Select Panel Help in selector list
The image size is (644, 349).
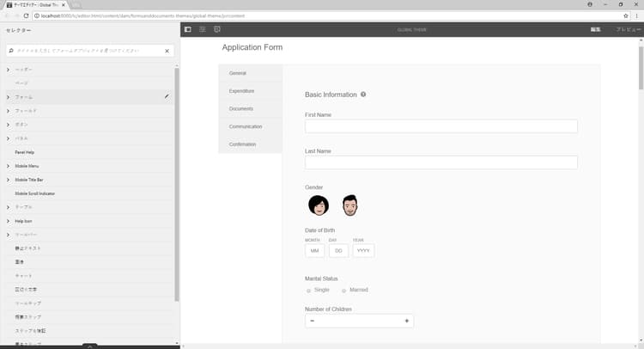25,152
